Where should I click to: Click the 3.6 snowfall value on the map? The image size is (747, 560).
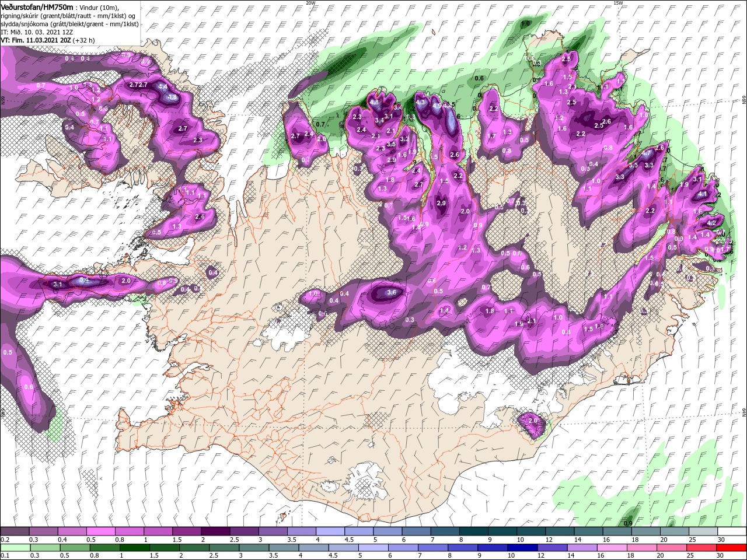392,293
